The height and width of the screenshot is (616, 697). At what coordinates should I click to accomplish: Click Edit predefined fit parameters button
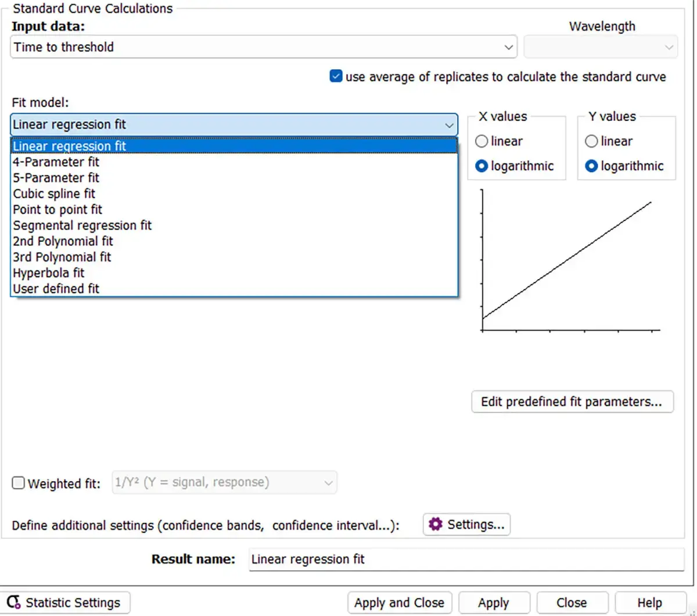[x=572, y=402]
